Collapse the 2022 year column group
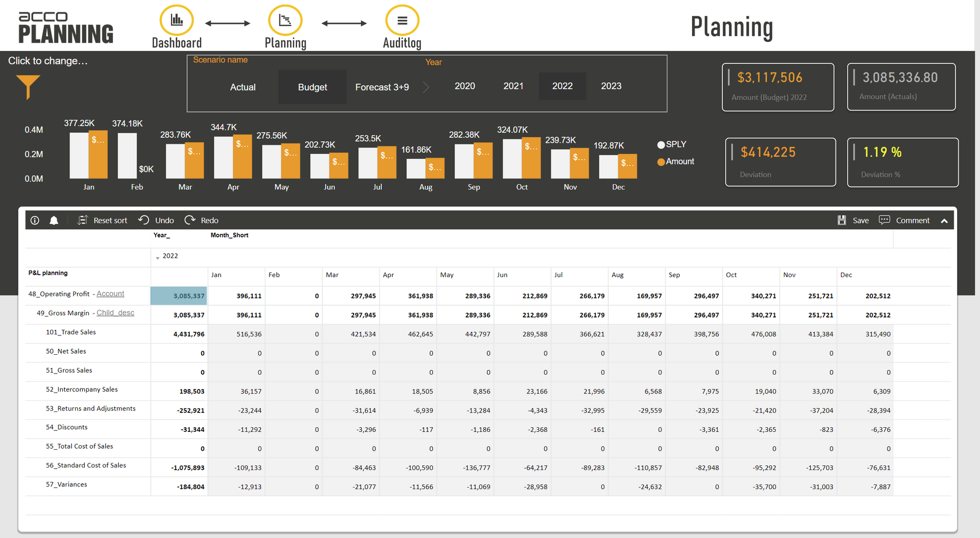980x538 pixels. pyautogui.click(x=158, y=257)
